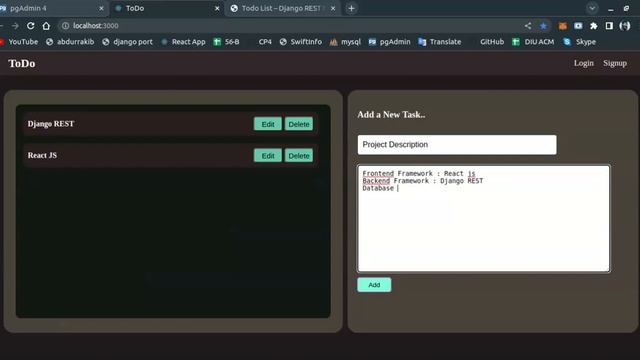
Task: Open the share page icon in the address bar
Action: point(528,26)
